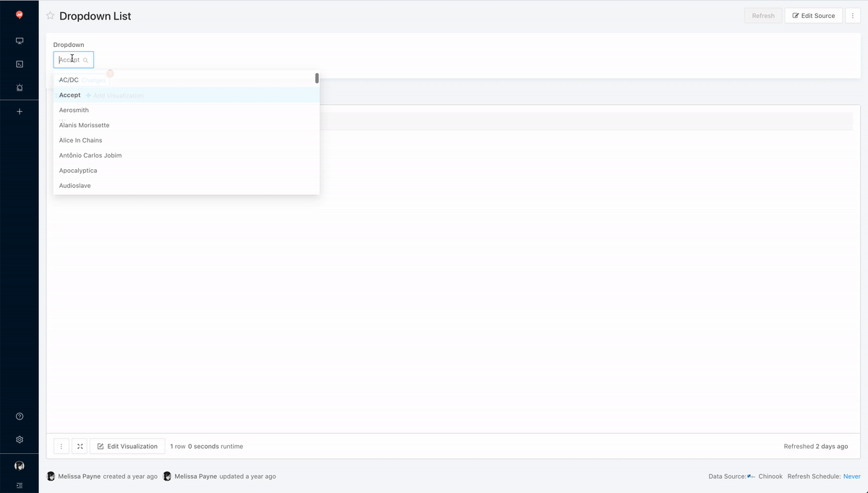Click the Accept search input field
868x493 pixels.
point(73,59)
